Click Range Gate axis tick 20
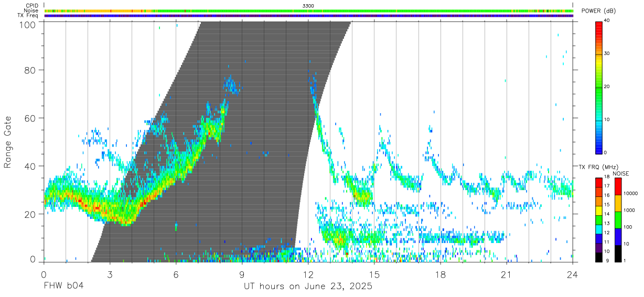 point(30,215)
